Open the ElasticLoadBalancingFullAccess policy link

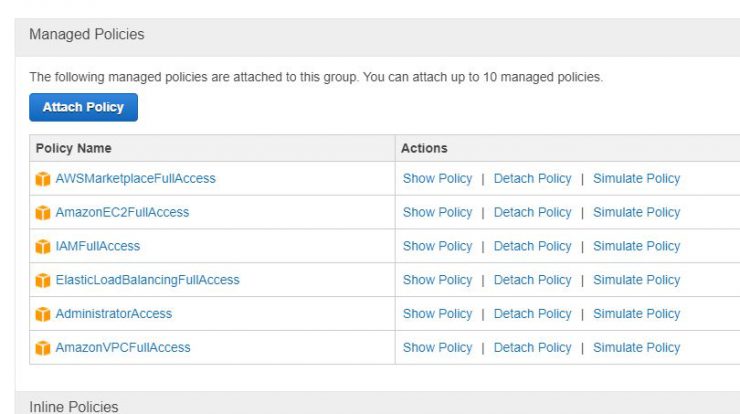[148, 280]
